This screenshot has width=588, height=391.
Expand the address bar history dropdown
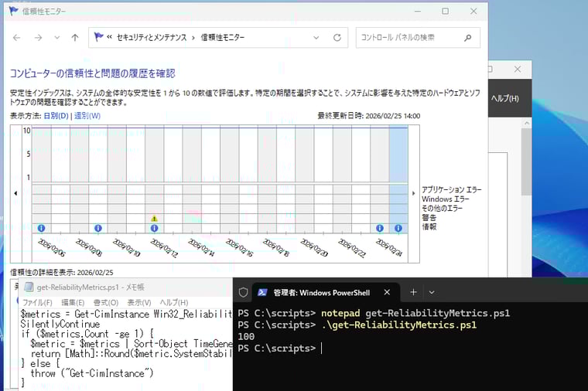[x=316, y=37]
